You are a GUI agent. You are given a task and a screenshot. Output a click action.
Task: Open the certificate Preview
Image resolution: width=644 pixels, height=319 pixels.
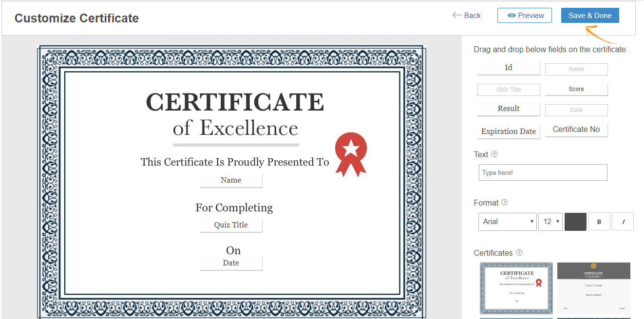[525, 16]
